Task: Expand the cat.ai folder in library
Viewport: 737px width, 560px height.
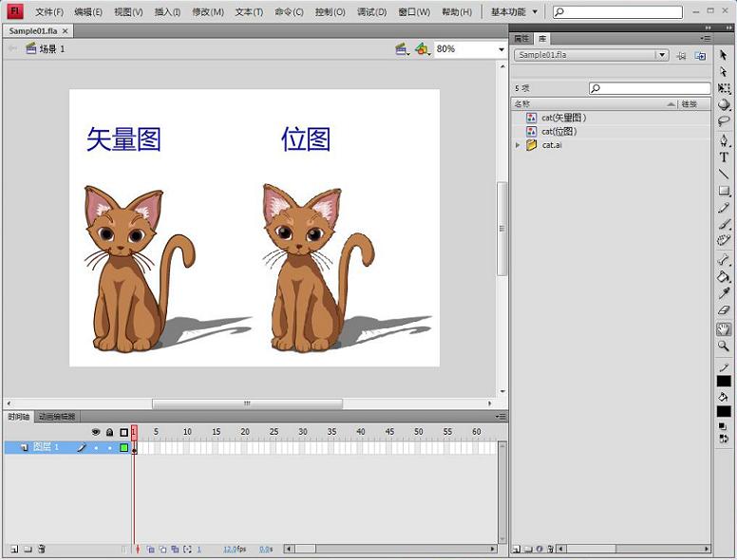Action: click(x=518, y=145)
